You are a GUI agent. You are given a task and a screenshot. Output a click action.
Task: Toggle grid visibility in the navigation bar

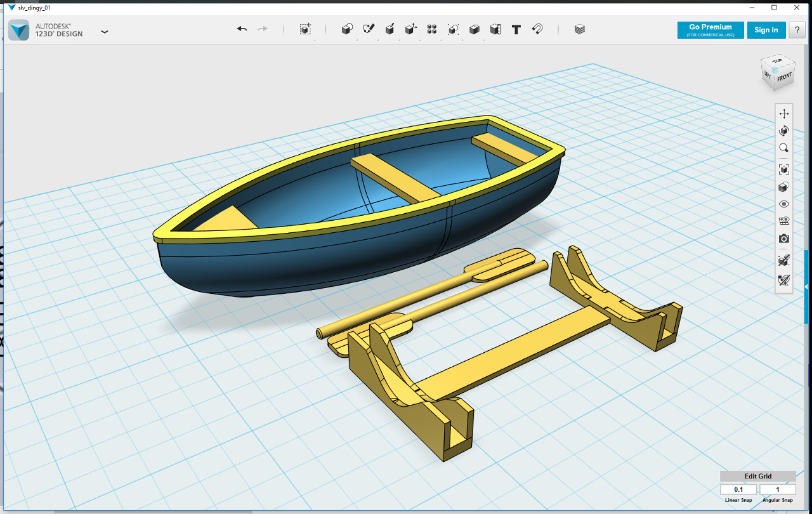(784, 221)
